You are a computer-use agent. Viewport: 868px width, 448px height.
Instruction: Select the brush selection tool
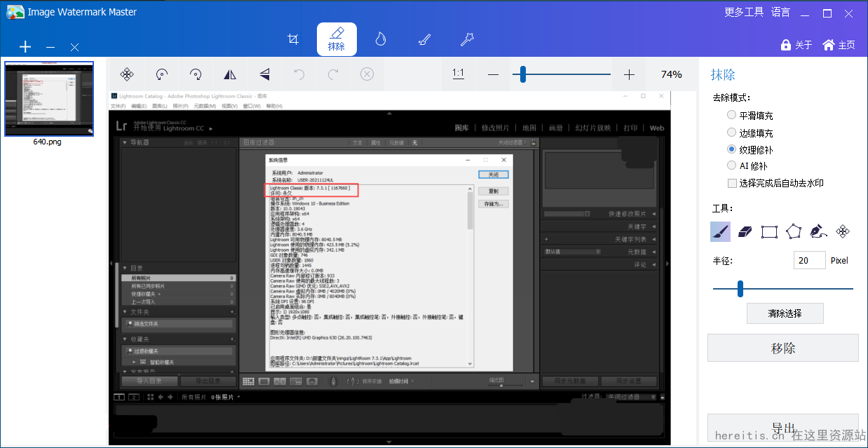(720, 231)
